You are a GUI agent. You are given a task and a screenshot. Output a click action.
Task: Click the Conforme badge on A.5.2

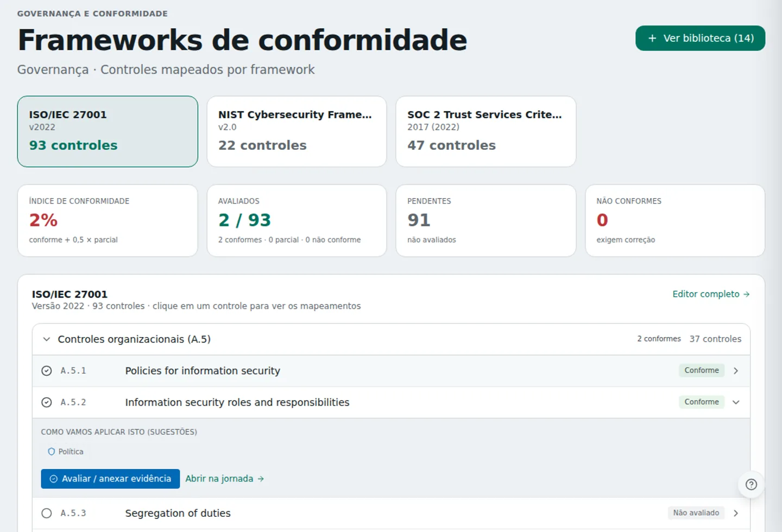pos(702,402)
